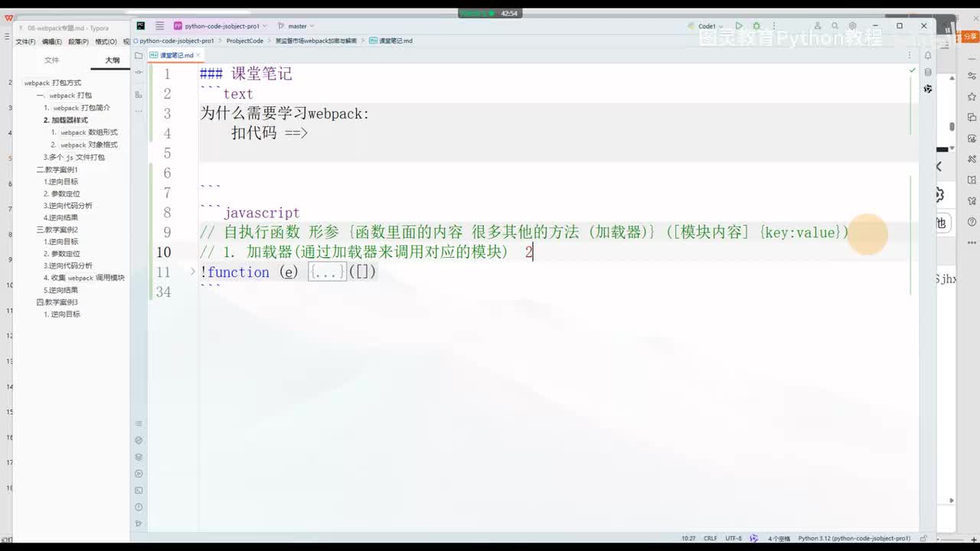
Task: Click breadcrumb ProbjectCode
Action: pos(245,41)
